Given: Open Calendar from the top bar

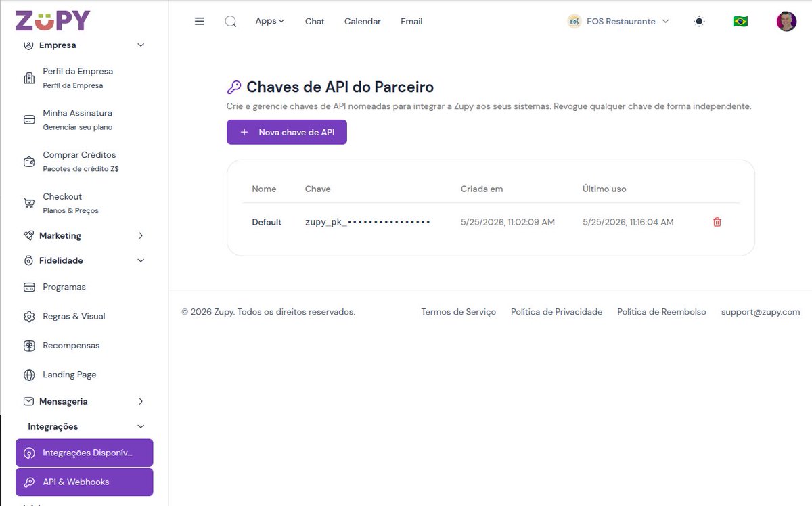Looking at the screenshot, I should coord(363,21).
